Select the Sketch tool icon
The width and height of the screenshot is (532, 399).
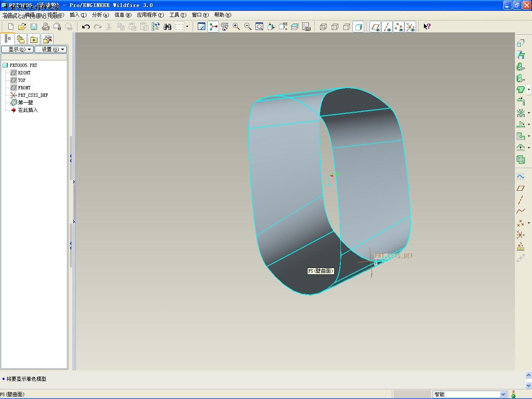(x=520, y=177)
